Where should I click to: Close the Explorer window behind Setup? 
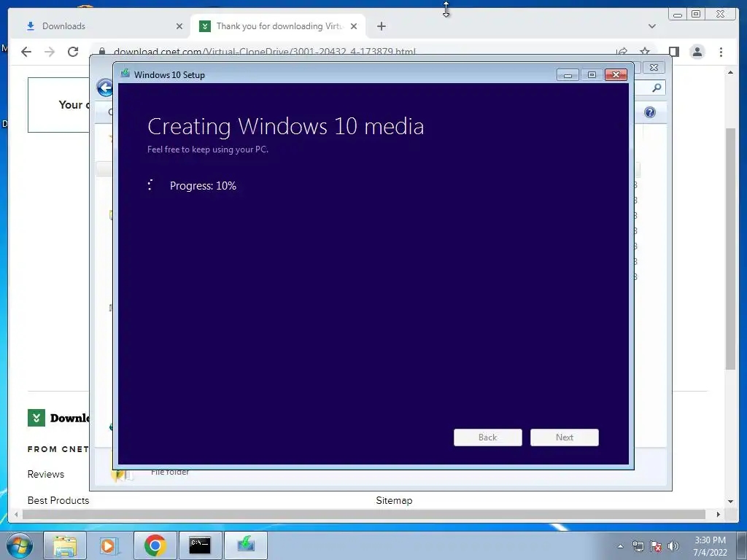click(654, 68)
